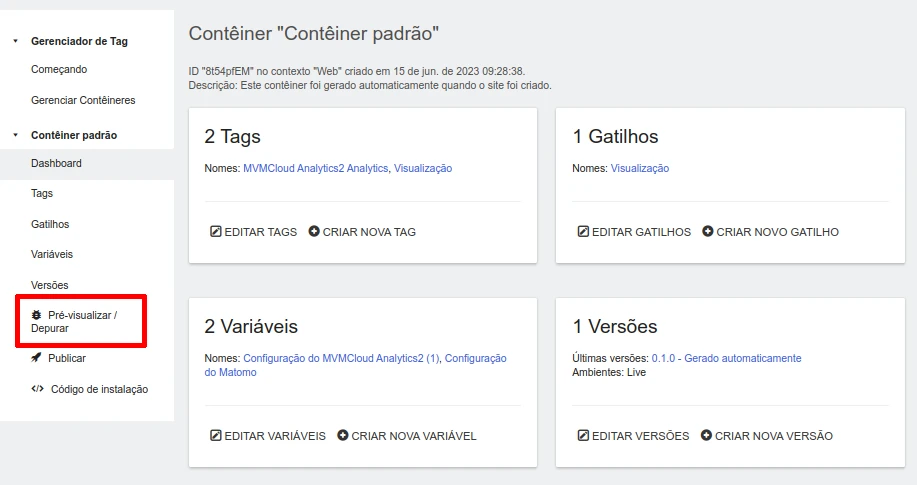Open Tags in the sidebar menu

tap(42, 193)
